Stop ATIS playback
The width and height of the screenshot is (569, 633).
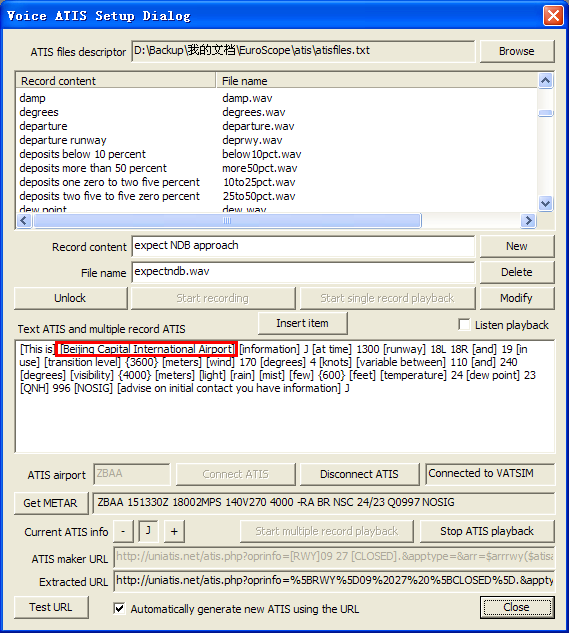[x=487, y=531]
